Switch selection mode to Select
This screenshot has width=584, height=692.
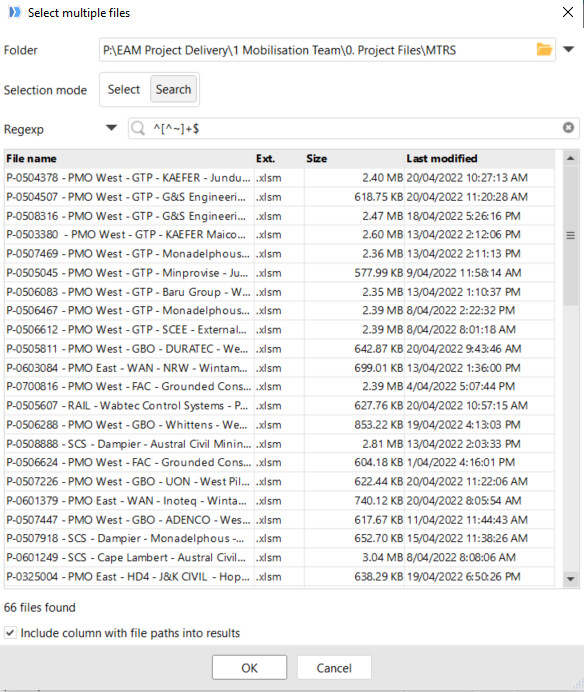click(124, 90)
